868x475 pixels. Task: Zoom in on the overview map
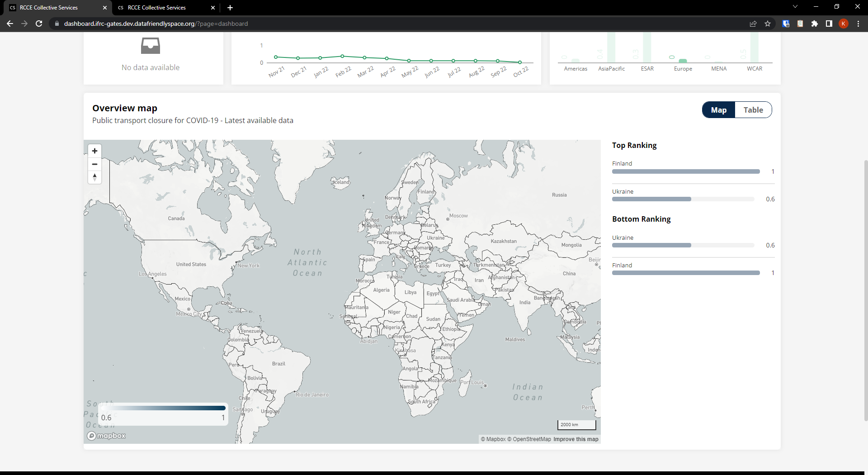[94, 151]
